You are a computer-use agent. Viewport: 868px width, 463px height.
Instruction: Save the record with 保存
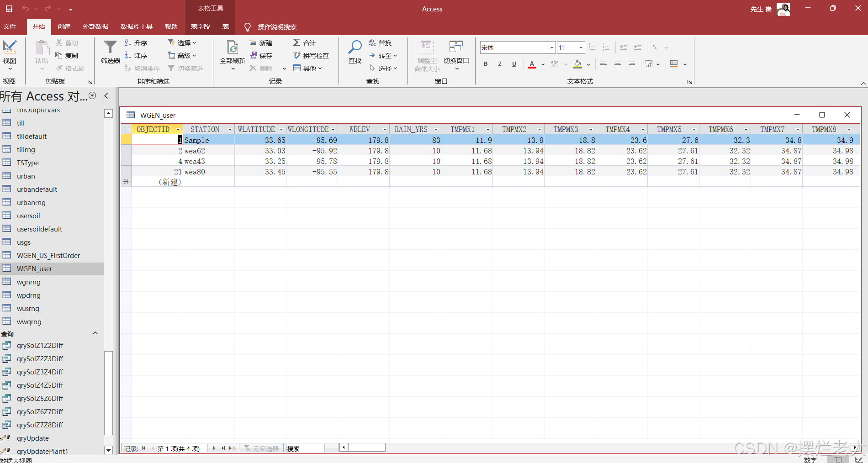[x=261, y=56]
